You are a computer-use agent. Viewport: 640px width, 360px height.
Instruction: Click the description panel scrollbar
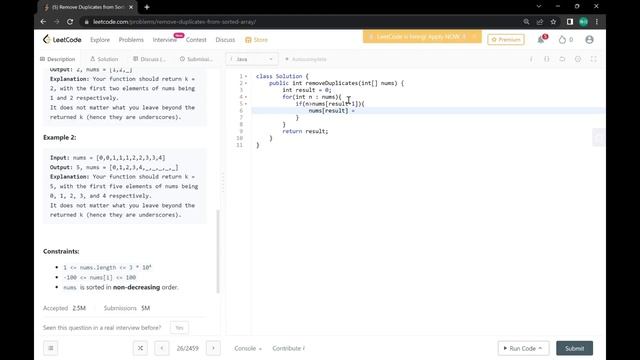218,251
